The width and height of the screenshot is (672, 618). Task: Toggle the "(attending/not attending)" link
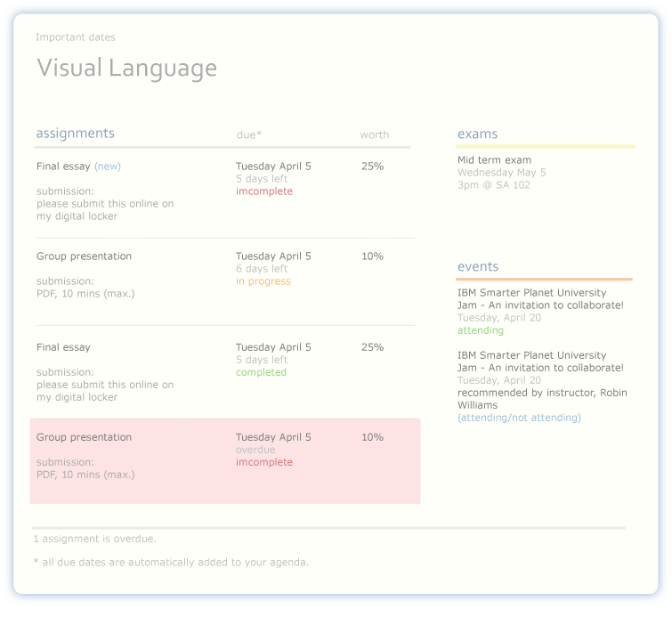click(x=518, y=418)
